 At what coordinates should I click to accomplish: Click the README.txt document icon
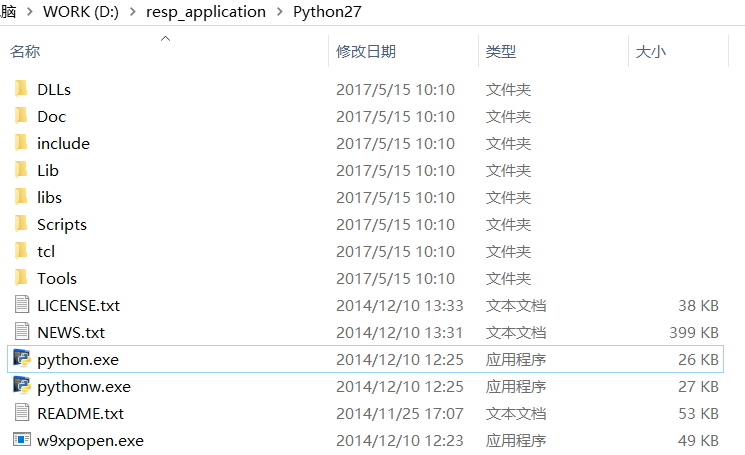22,412
